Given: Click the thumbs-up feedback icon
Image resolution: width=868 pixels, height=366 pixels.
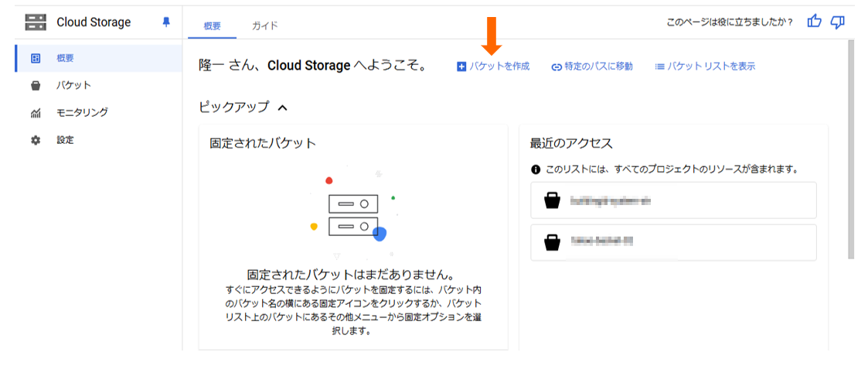Looking at the screenshot, I should [815, 22].
